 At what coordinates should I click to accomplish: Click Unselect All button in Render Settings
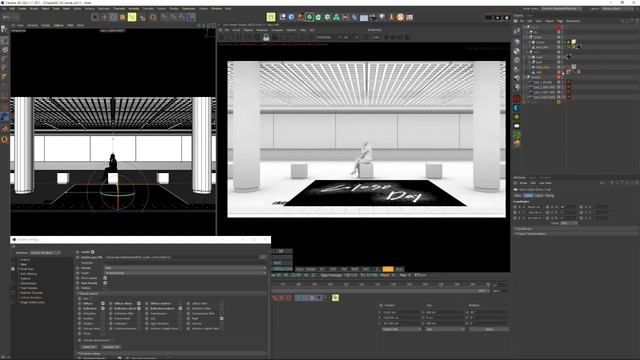[111, 347]
